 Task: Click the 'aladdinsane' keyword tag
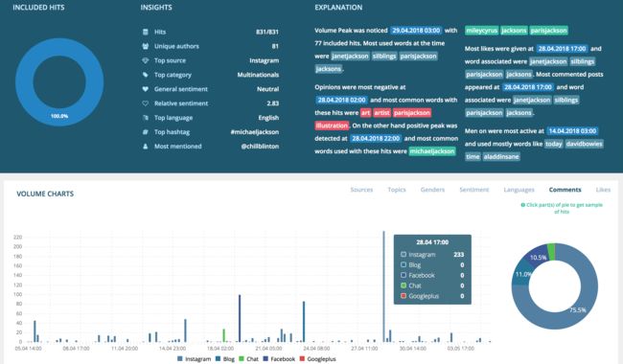[x=501, y=156]
